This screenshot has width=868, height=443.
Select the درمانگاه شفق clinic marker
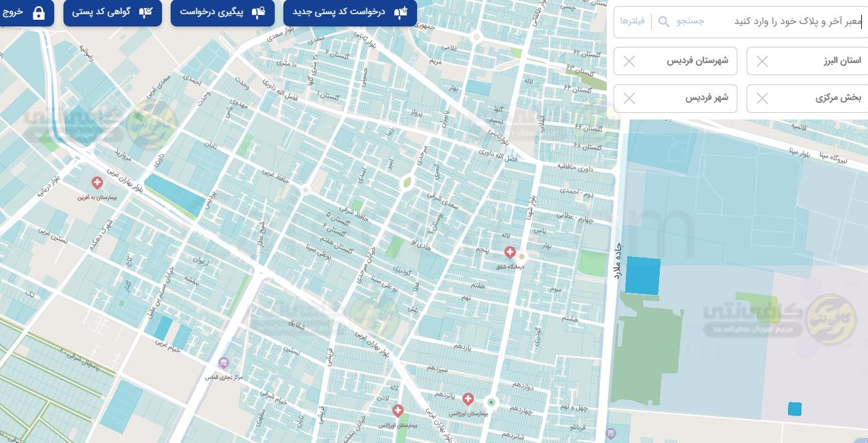[x=509, y=252]
